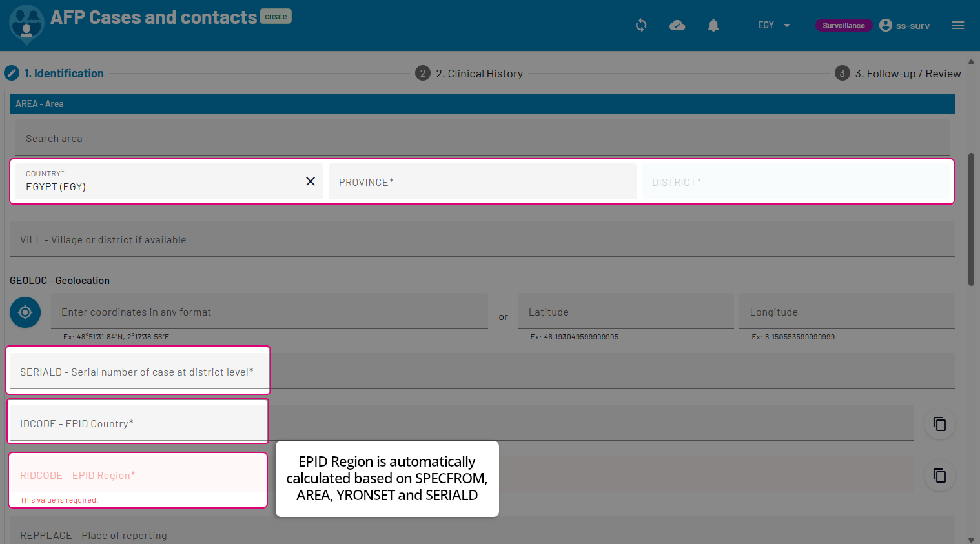Open the hamburger menu in header
The width and height of the screenshot is (980, 544).
[x=958, y=25]
